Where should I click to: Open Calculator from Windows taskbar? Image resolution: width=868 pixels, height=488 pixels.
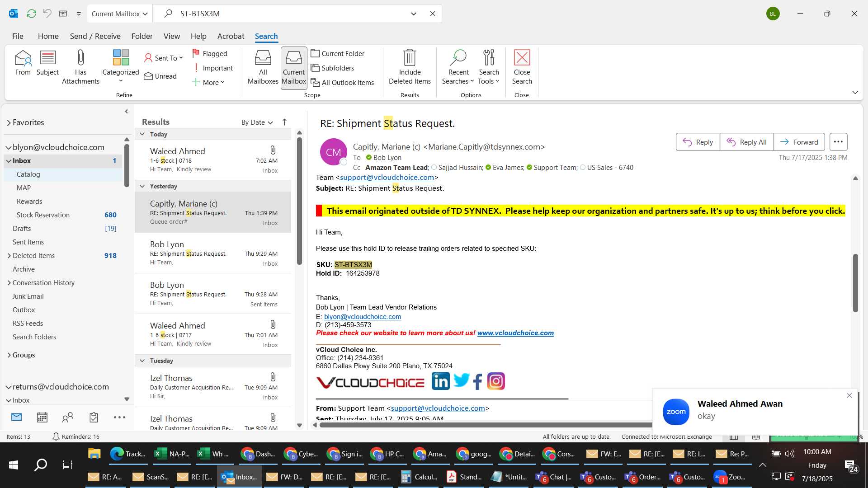(420, 477)
